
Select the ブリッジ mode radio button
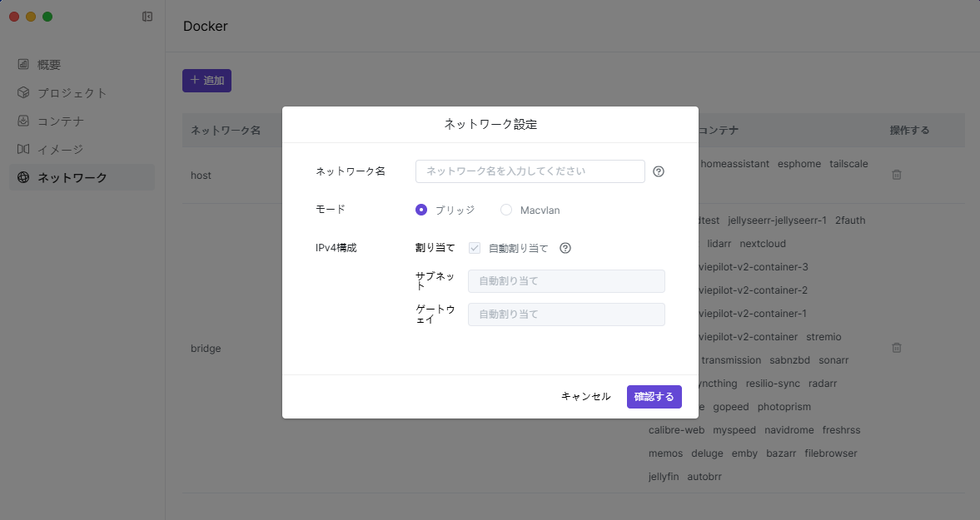tap(421, 210)
